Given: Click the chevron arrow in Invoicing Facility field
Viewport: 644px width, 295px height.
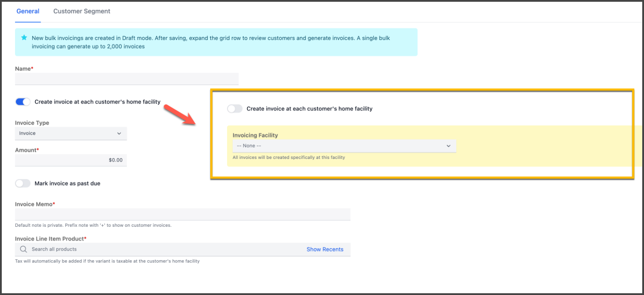Looking at the screenshot, I should click(x=448, y=146).
